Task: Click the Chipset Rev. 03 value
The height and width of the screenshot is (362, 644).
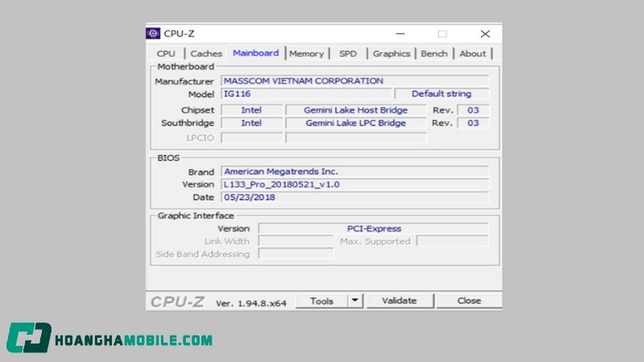Action: [x=473, y=110]
